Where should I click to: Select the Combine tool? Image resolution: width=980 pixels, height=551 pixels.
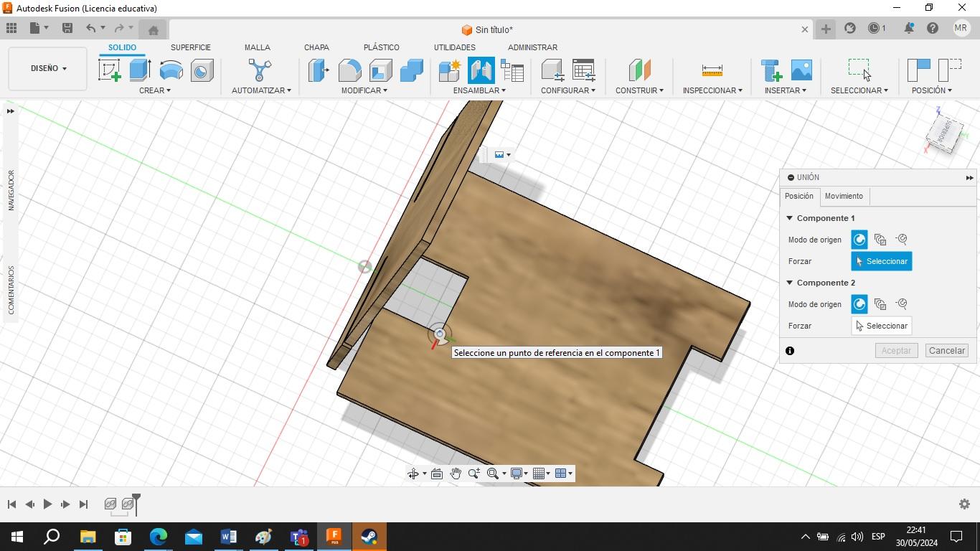[x=411, y=70]
